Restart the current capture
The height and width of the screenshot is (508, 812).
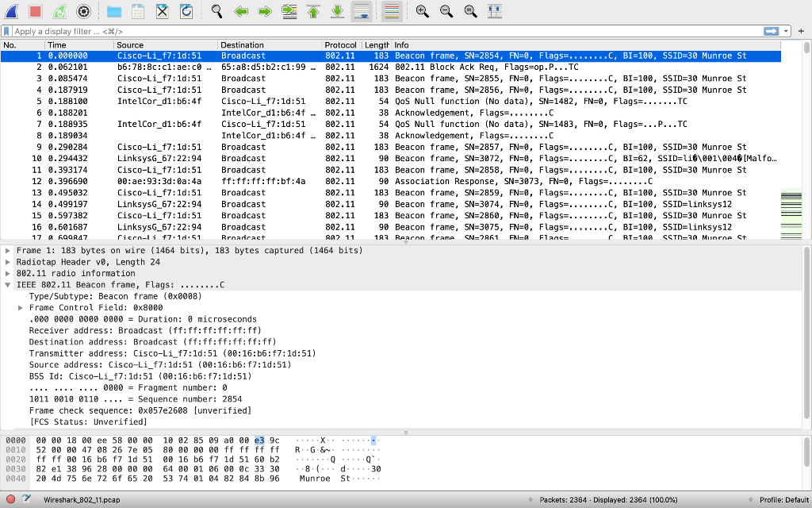click(59, 11)
